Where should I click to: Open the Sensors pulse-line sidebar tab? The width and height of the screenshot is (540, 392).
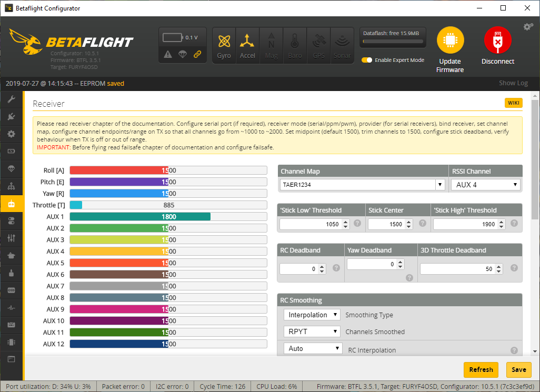[x=12, y=308]
